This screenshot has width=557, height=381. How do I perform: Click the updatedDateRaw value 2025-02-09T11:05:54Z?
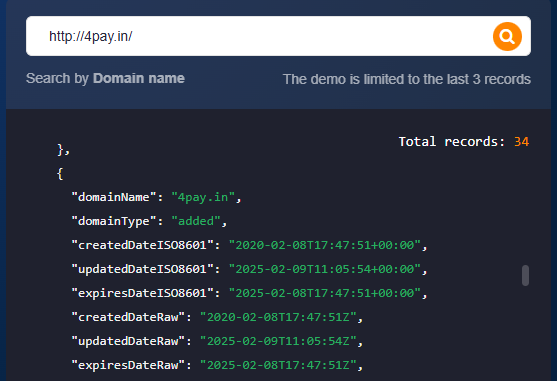point(278,341)
